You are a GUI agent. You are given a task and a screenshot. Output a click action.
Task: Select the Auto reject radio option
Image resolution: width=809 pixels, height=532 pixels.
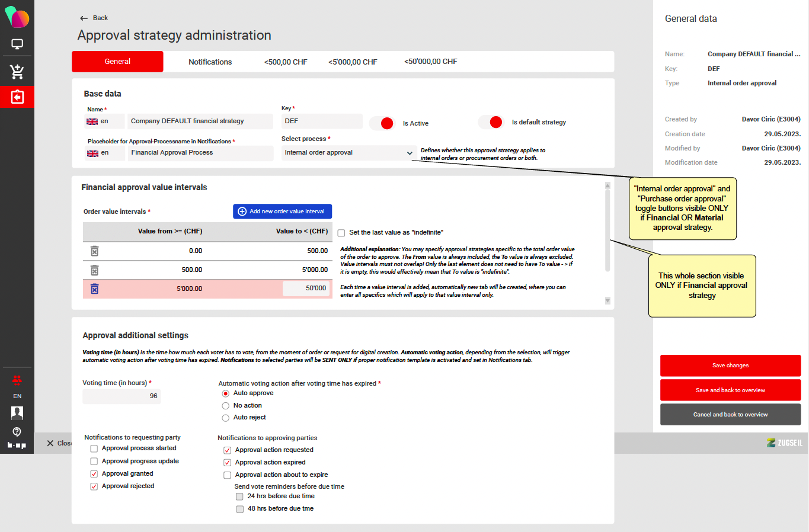click(x=226, y=418)
